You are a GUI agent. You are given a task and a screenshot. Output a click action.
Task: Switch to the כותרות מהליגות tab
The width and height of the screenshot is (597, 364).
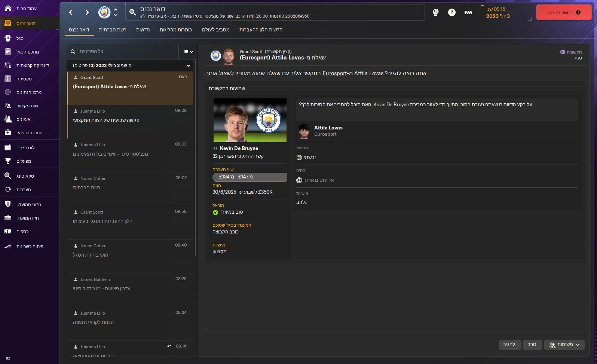[x=176, y=30]
